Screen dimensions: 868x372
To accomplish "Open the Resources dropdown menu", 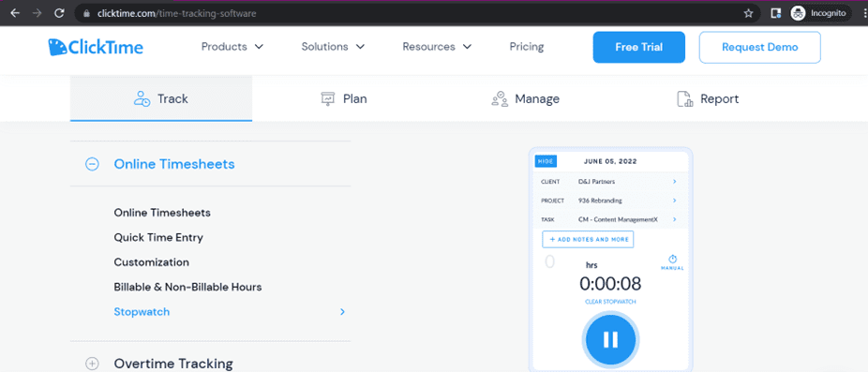I will click(x=437, y=47).
